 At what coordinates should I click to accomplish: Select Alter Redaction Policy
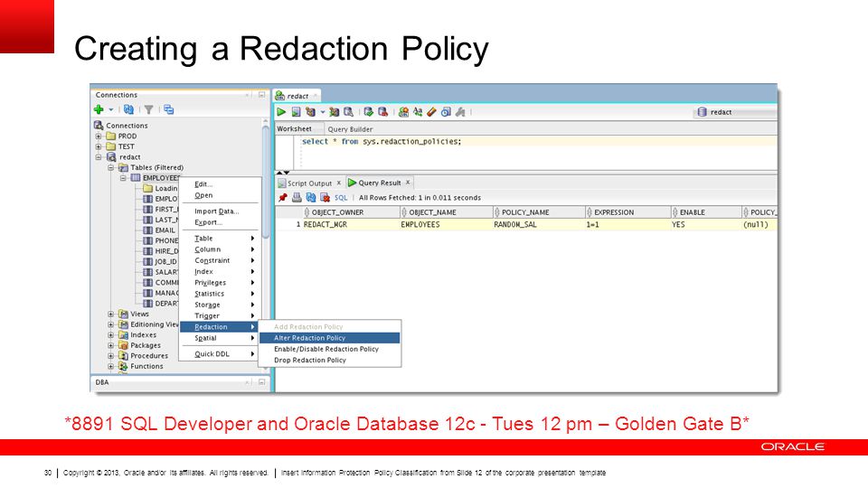click(329, 338)
